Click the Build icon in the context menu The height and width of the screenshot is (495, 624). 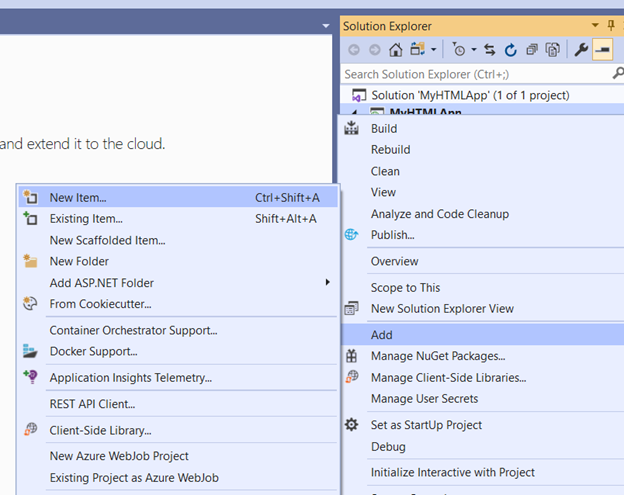[x=351, y=128]
